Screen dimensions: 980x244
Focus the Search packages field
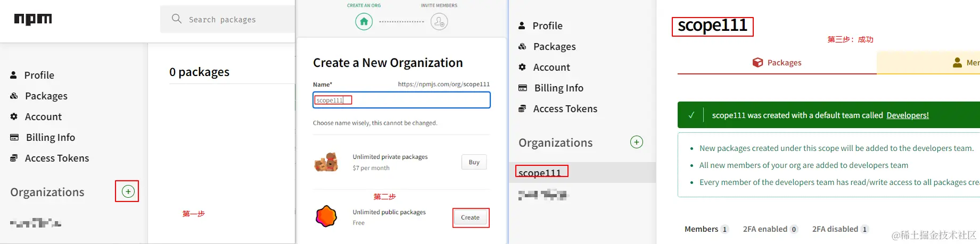pyautogui.click(x=228, y=19)
